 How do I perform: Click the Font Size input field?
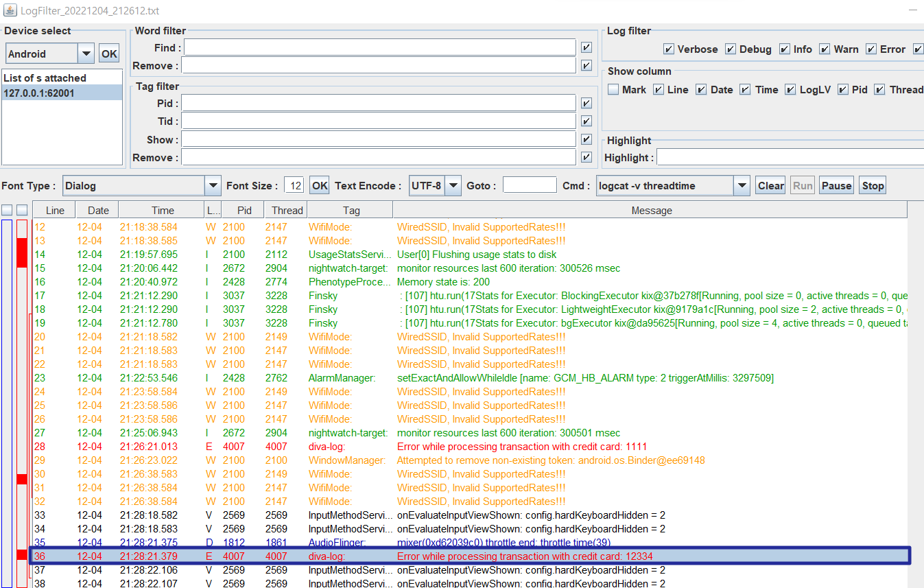tap(294, 185)
